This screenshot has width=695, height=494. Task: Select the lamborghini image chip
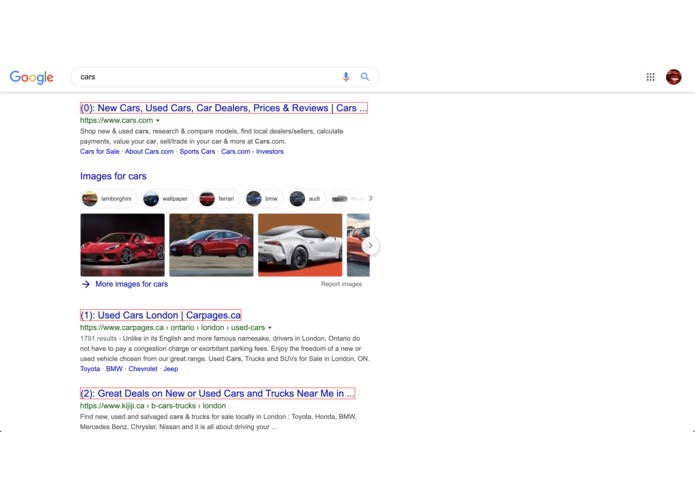109,198
